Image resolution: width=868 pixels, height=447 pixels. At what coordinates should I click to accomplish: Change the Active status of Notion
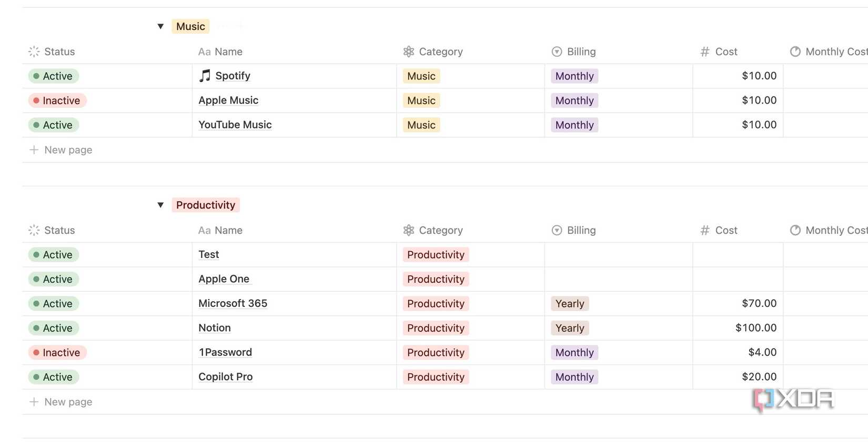54,328
